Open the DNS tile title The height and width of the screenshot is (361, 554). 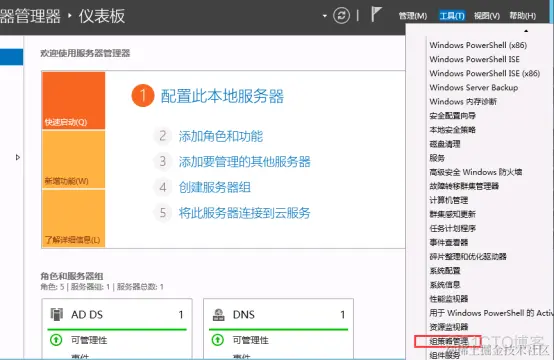click(244, 314)
